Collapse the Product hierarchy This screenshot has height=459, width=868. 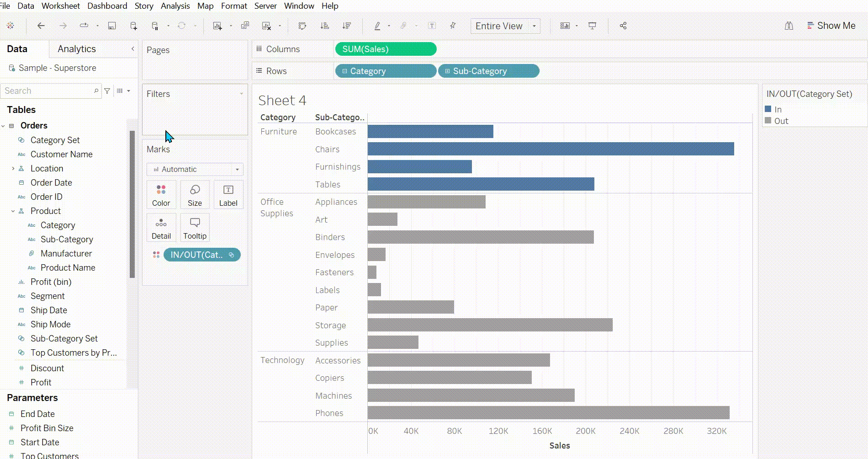13,211
